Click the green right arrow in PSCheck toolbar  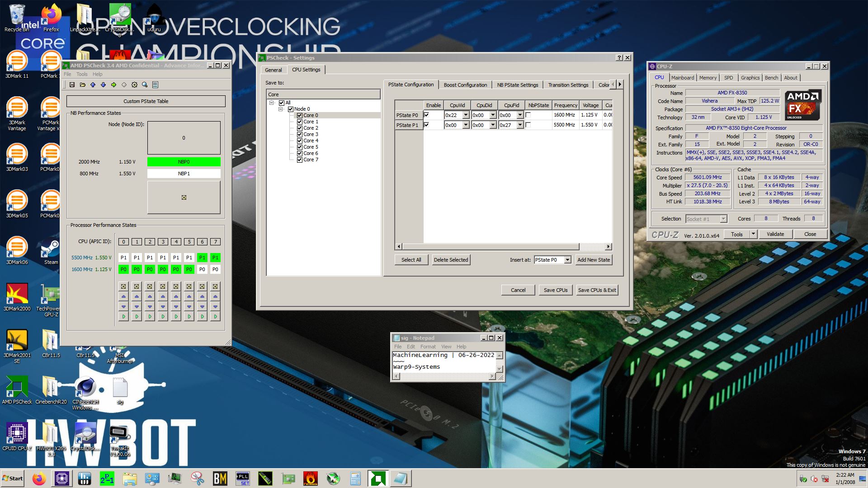[x=113, y=84]
